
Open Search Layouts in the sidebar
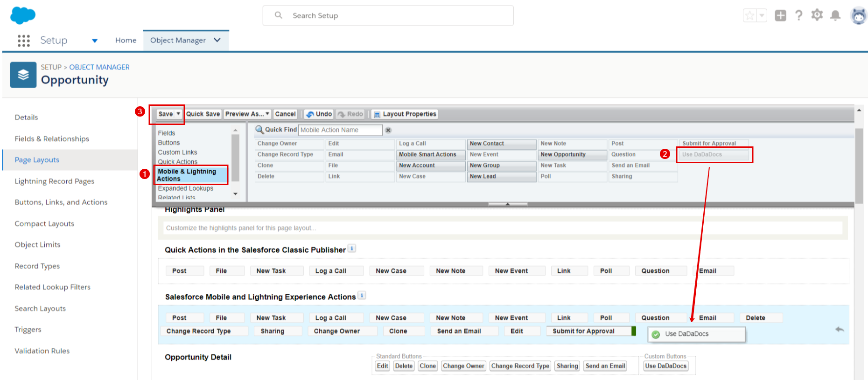pos(40,309)
